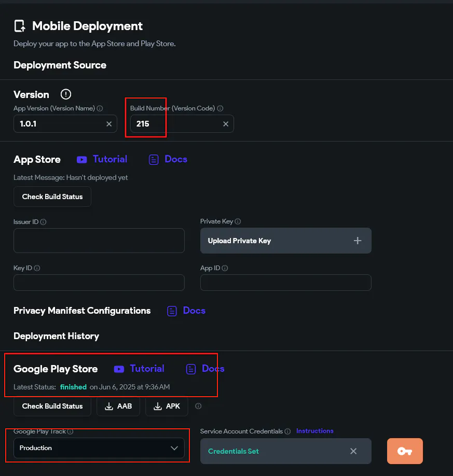The width and height of the screenshot is (453, 476).
Task: Open the App Store Docs link
Action: pos(168,159)
